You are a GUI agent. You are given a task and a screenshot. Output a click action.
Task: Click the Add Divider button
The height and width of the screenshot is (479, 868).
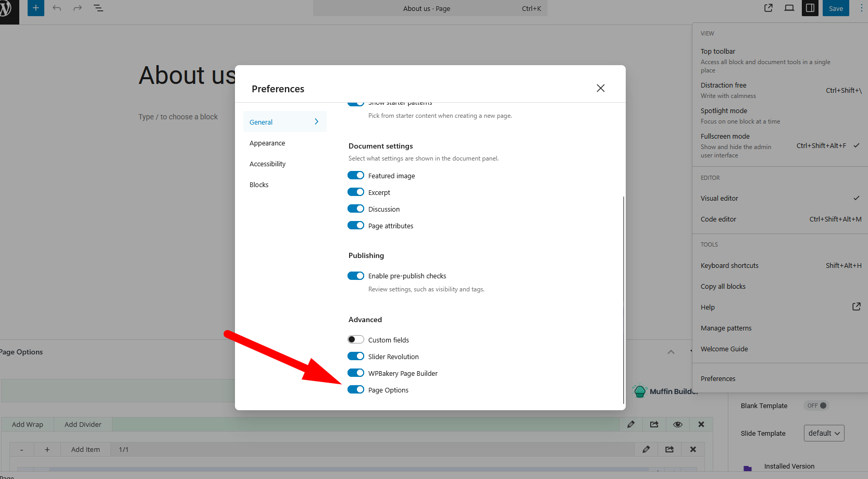pyautogui.click(x=83, y=424)
